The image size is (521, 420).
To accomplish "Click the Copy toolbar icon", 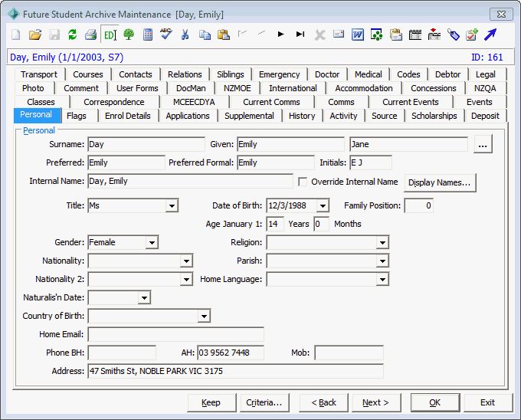I will (x=205, y=34).
